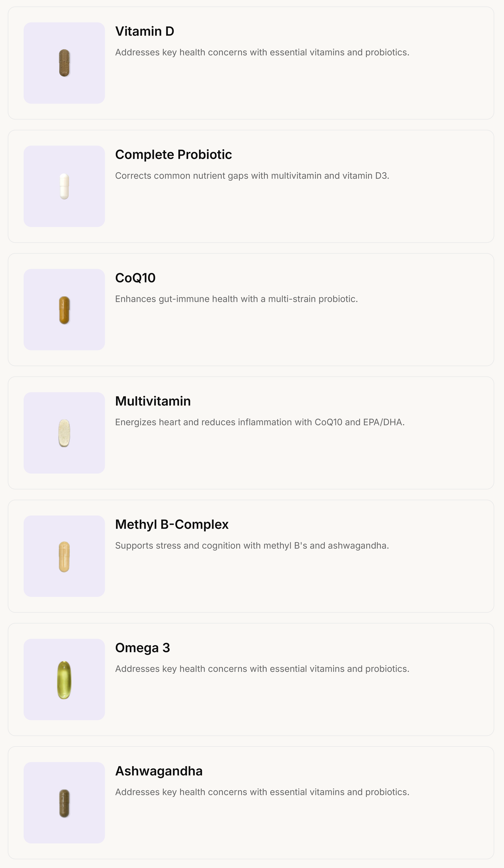Click the Multivitamin pale tablet image
504x868 pixels.
64,433
